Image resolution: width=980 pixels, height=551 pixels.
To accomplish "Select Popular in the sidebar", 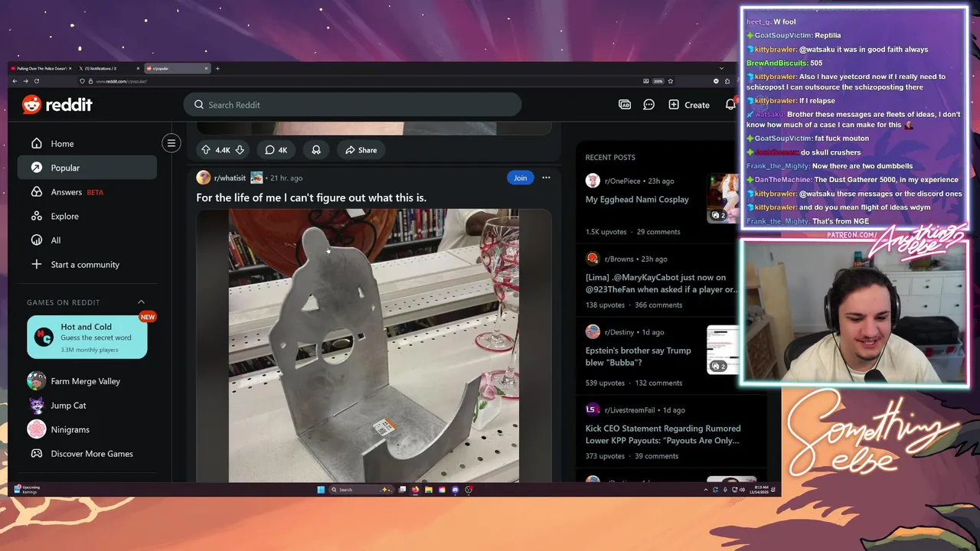I will [x=87, y=168].
